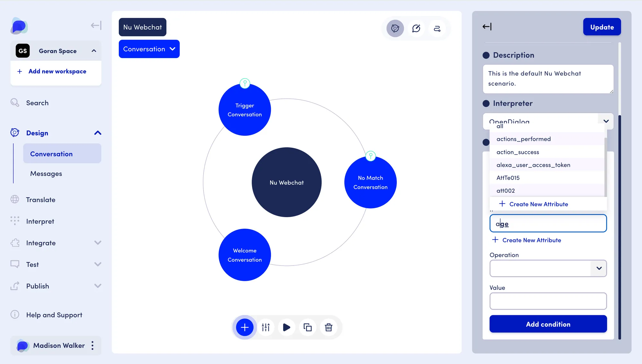The image size is (642, 364).
Task: Open settings sliders toolbar icon
Action: (266, 327)
